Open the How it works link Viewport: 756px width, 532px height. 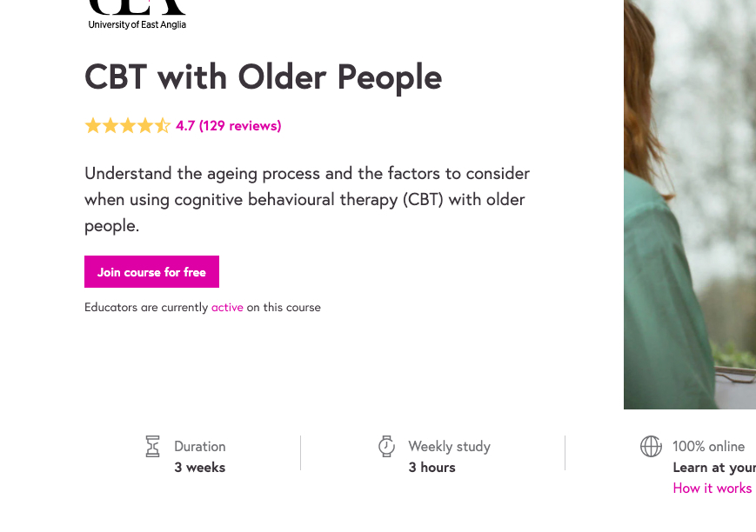click(712, 489)
